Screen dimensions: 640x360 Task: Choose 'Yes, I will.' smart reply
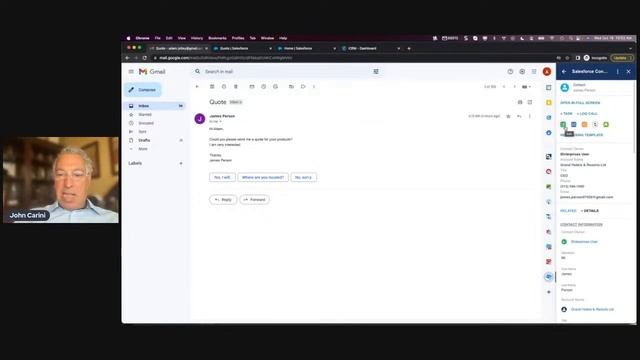click(x=222, y=178)
